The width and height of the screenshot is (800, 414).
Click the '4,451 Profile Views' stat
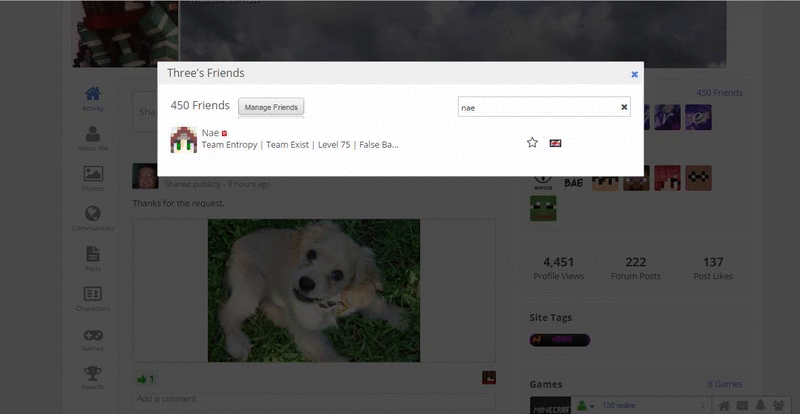pos(559,269)
